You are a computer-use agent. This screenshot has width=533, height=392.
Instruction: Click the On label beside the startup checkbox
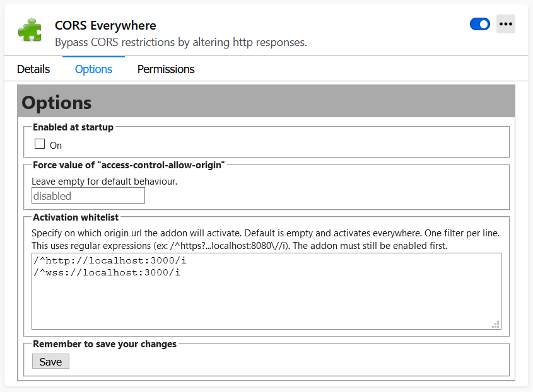pyautogui.click(x=56, y=146)
